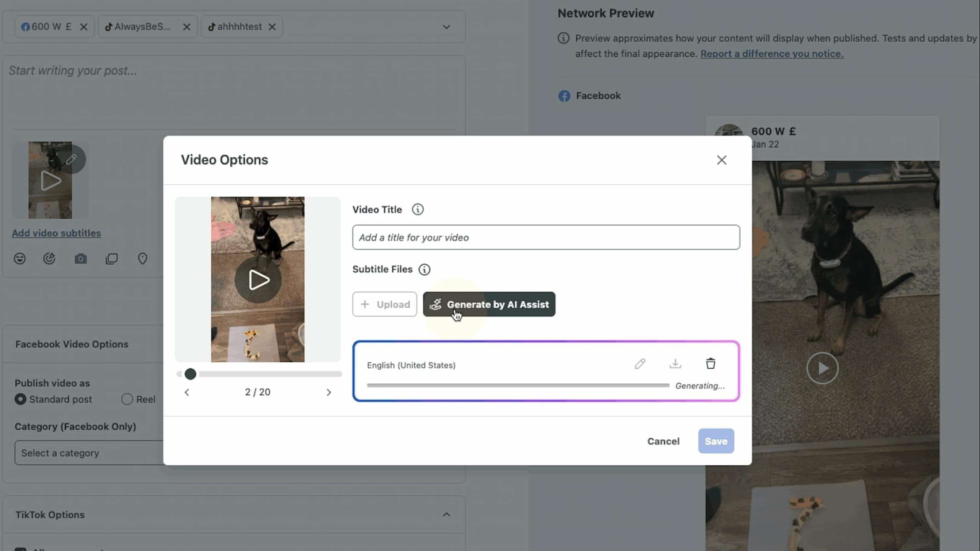This screenshot has height=551, width=980.
Task: Select the Reel publish option
Action: [x=126, y=399]
